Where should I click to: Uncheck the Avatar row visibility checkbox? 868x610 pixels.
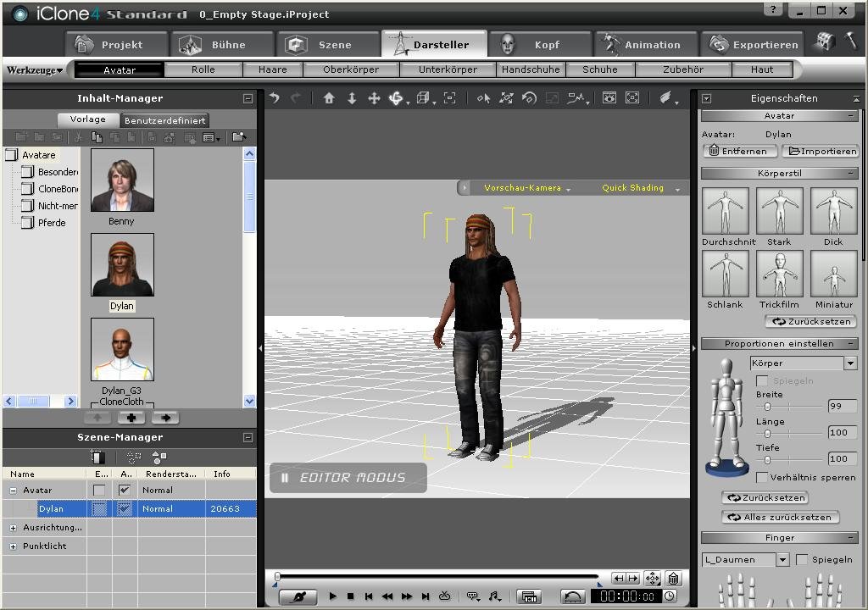pos(125,490)
